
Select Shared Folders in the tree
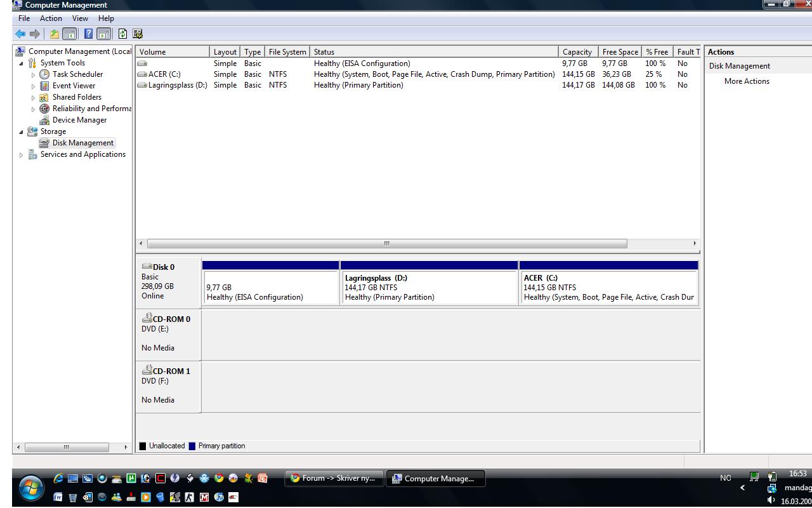pos(77,97)
